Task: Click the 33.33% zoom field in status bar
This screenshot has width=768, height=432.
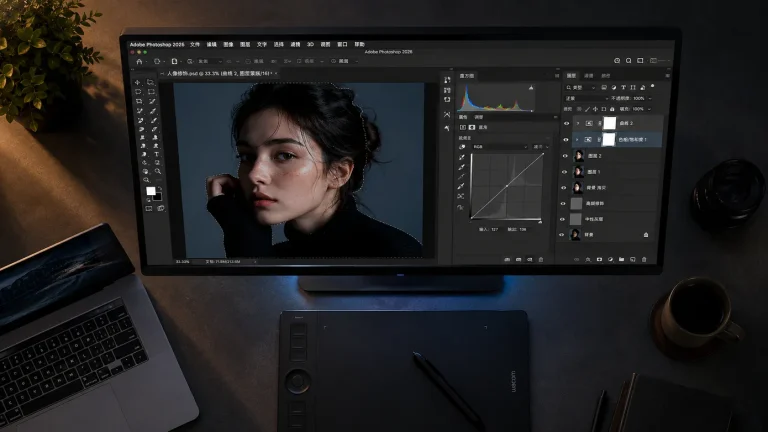Action: 182,262
